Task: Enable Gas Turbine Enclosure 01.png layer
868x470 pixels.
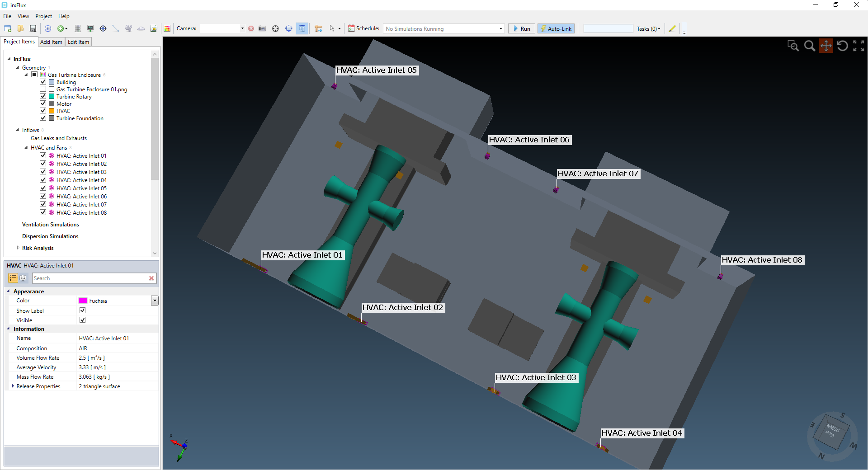Action: tap(43, 89)
